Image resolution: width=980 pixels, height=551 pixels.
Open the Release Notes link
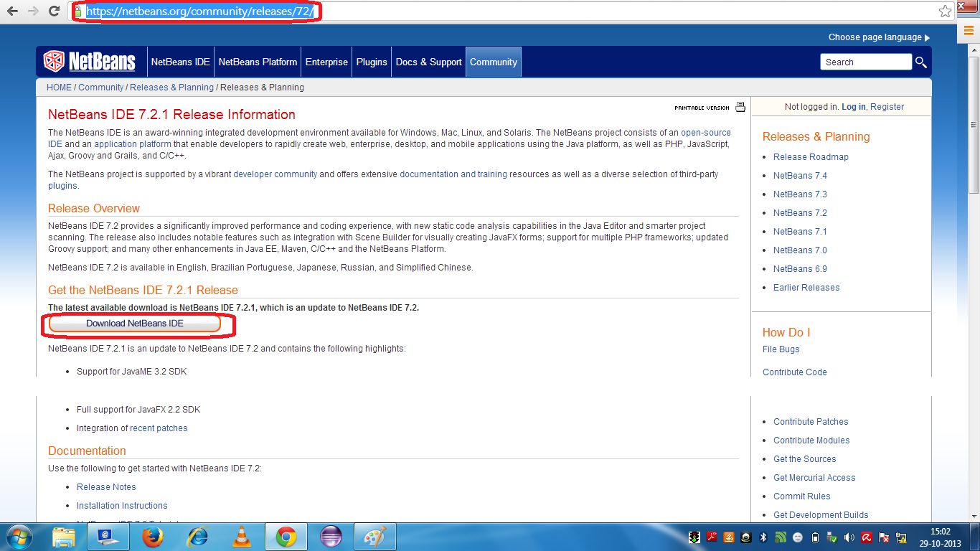pyautogui.click(x=106, y=487)
